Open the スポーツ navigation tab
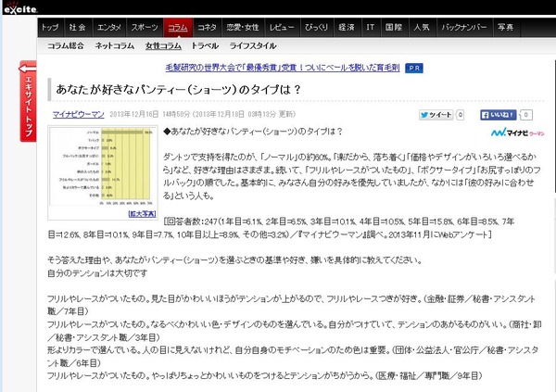The height and width of the screenshot is (392, 556). pos(145,27)
